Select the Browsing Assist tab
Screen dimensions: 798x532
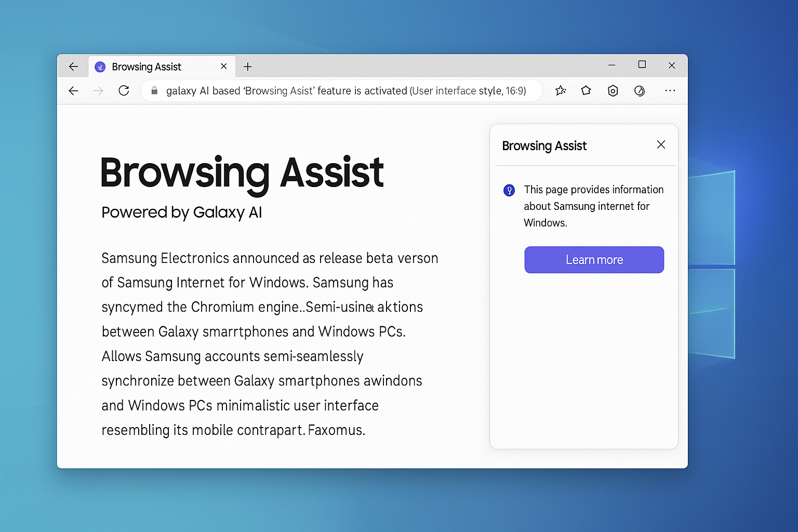(162, 66)
